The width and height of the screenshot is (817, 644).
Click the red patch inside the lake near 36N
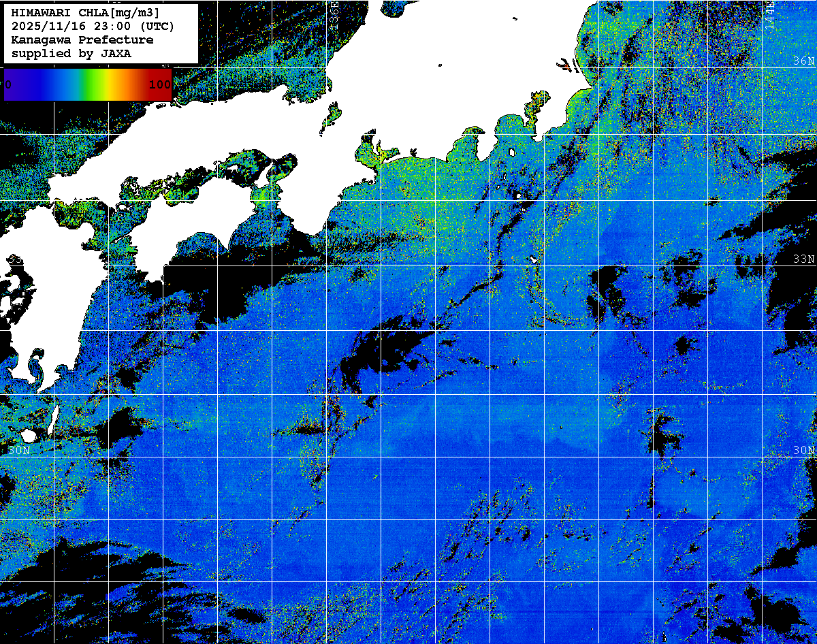click(565, 66)
